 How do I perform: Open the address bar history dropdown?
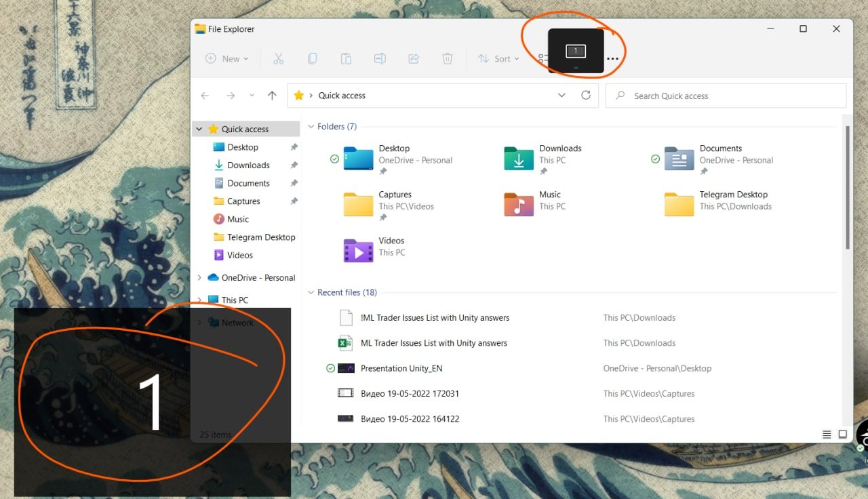[x=561, y=96]
